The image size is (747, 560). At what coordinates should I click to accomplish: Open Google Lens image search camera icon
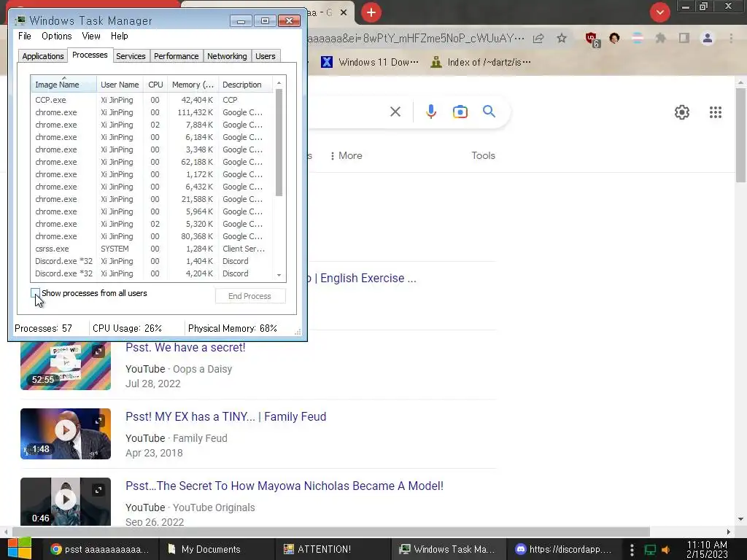coord(460,112)
